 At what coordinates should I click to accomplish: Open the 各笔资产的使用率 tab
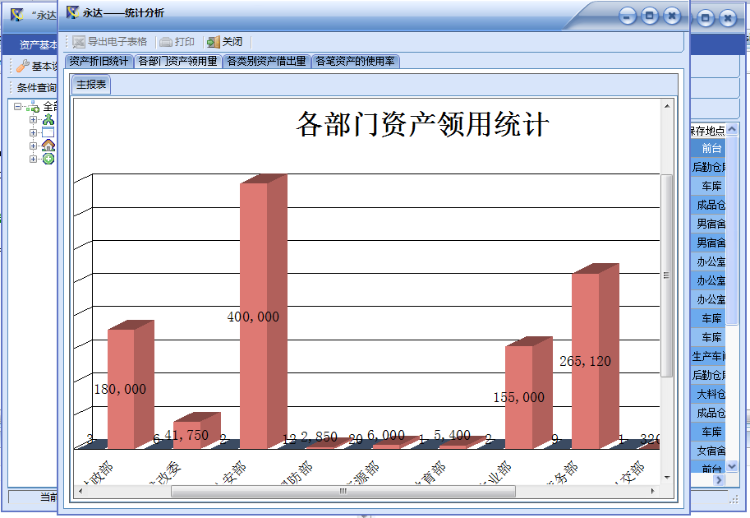click(355, 61)
